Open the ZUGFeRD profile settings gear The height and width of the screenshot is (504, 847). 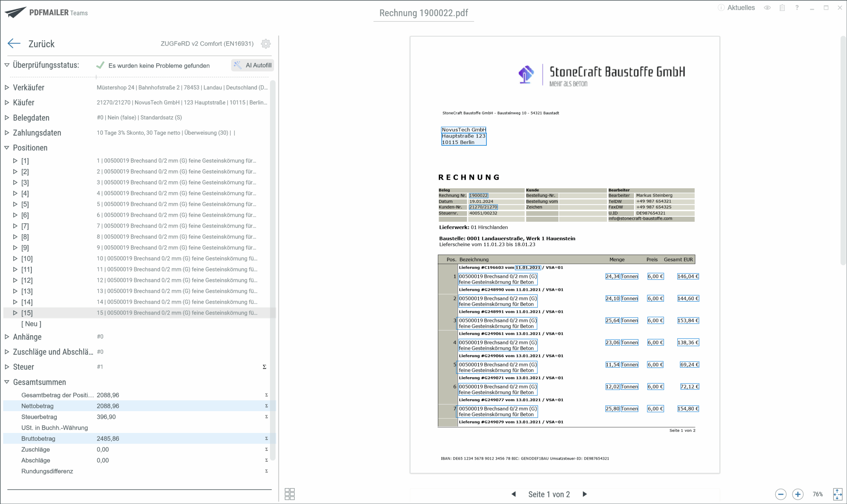click(x=266, y=44)
